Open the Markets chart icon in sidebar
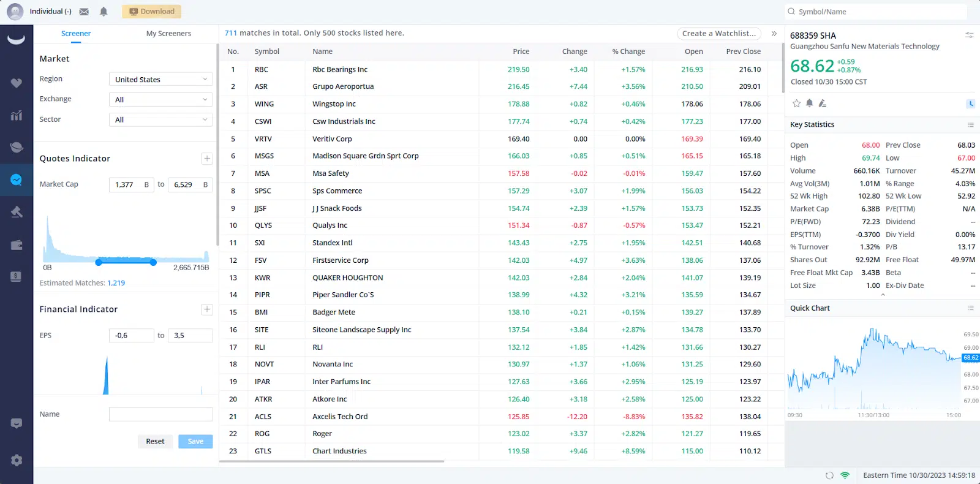The height and width of the screenshot is (484, 980). point(17,115)
